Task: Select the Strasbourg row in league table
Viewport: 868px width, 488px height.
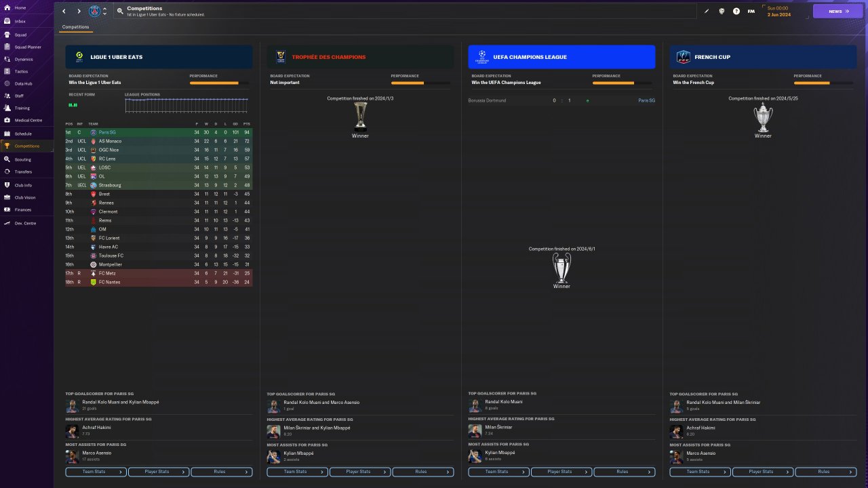Action: (159, 185)
